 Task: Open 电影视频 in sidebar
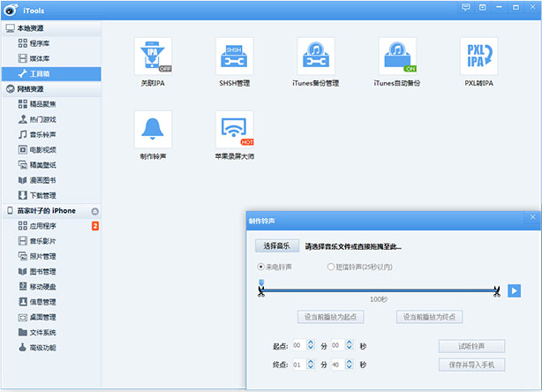(x=51, y=150)
